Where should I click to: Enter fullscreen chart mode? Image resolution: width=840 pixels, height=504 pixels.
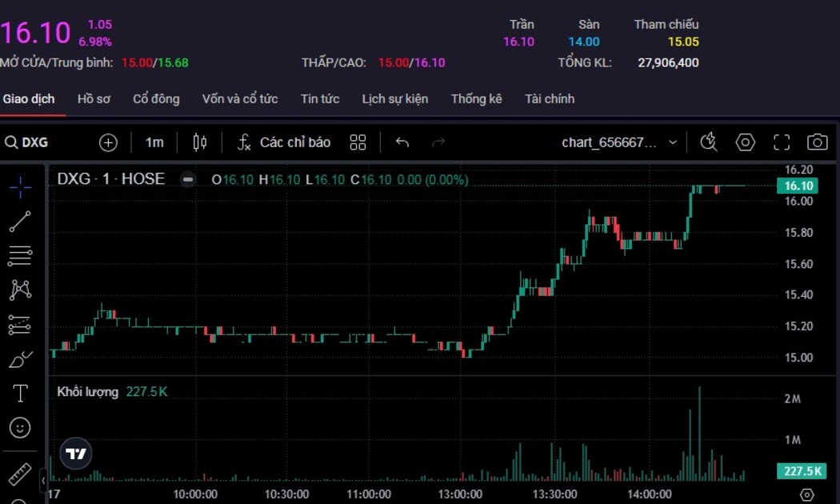tap(782, 142)
